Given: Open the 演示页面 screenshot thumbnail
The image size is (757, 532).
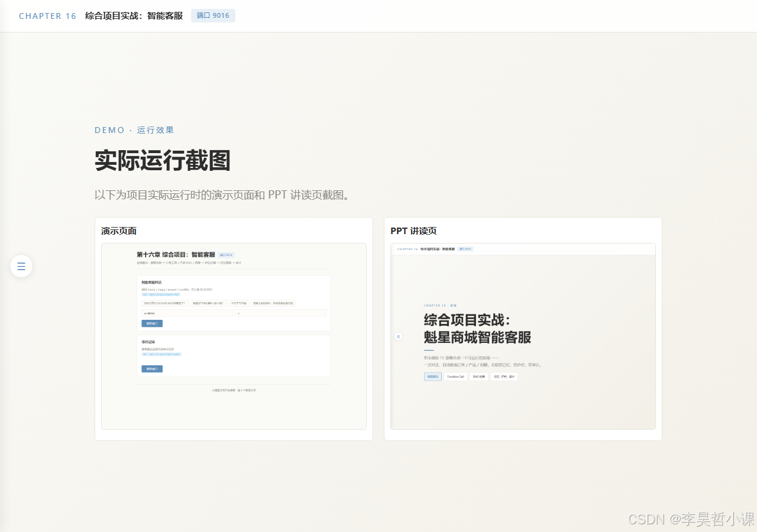Looking at the screenshot, I should click(234, 336).
